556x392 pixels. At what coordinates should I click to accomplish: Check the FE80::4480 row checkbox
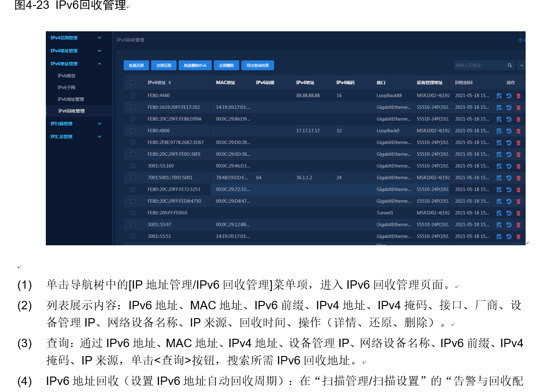(x=133, y=95)
